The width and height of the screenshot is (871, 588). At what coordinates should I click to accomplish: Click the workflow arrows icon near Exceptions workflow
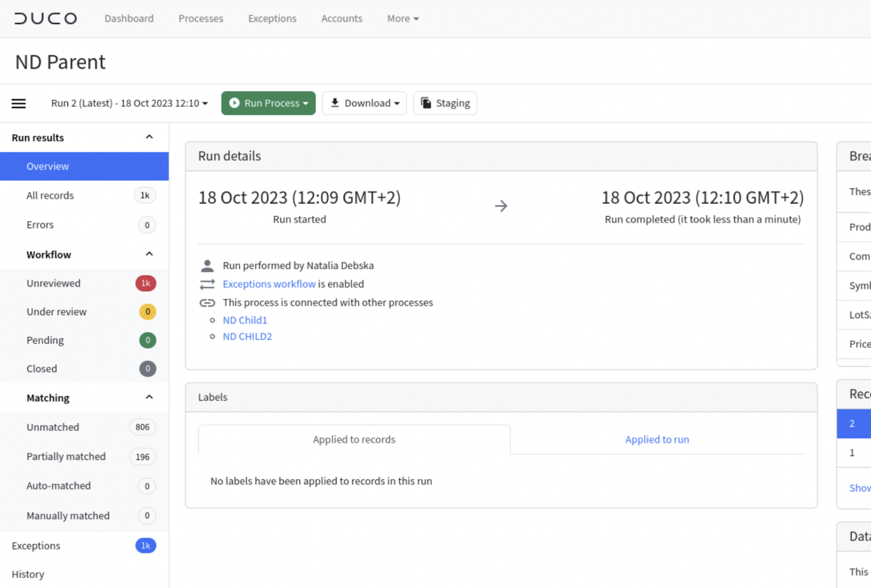click(x=207, y=283)
